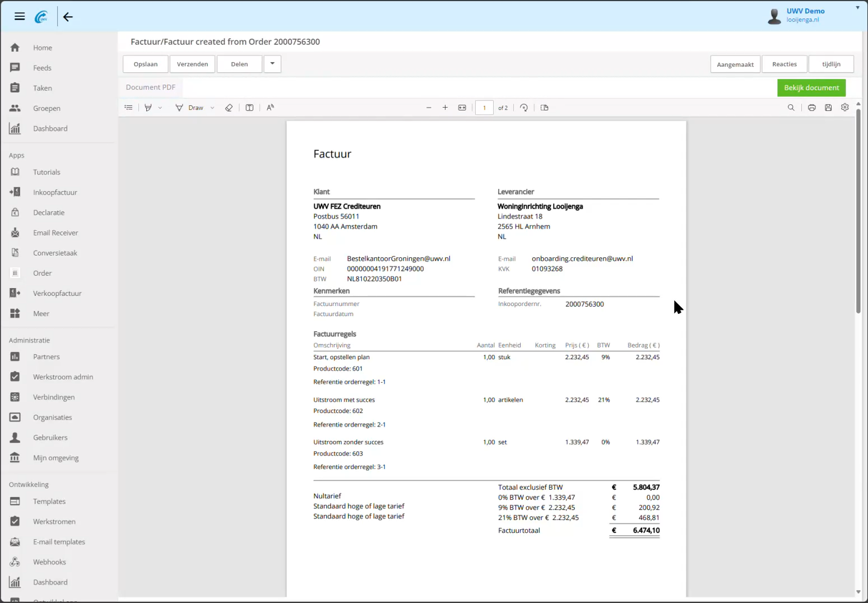The image size is (868, 603).
Task: Open the tijdlijn panel
Action: click(831, 64)
